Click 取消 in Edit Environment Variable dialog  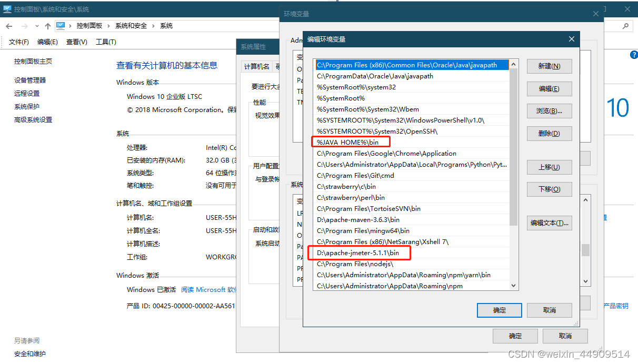[x=549, y=310]
